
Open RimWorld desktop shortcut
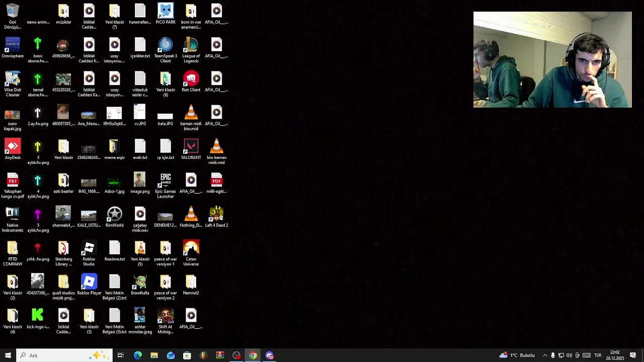(114, 217)
